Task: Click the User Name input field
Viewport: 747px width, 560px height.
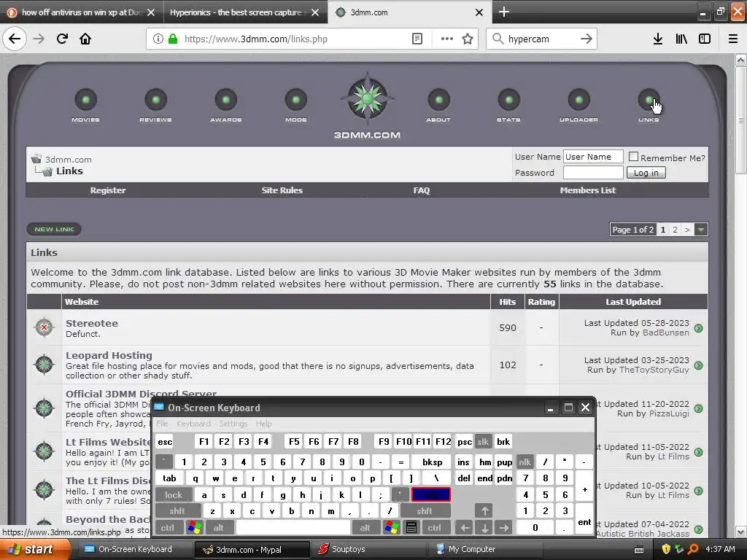Action: coord(593,157)
